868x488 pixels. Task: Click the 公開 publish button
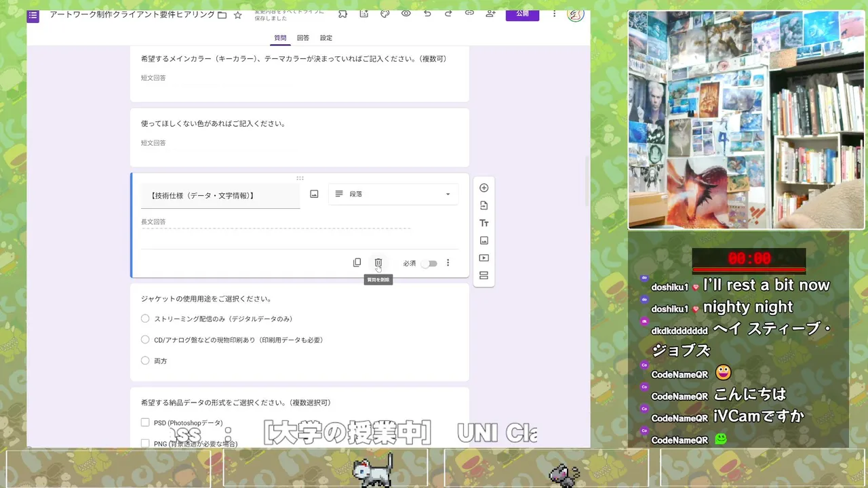522,14
